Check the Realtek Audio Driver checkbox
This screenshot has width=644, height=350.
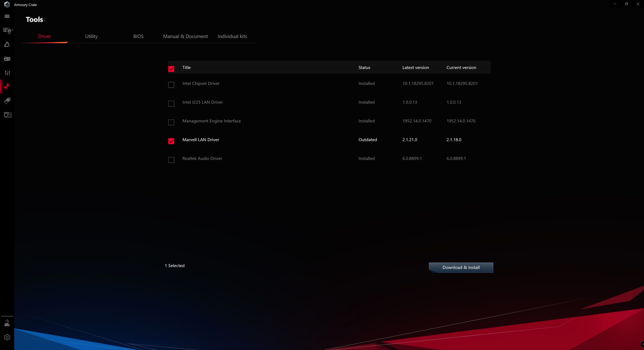click(x=171, y=160)
